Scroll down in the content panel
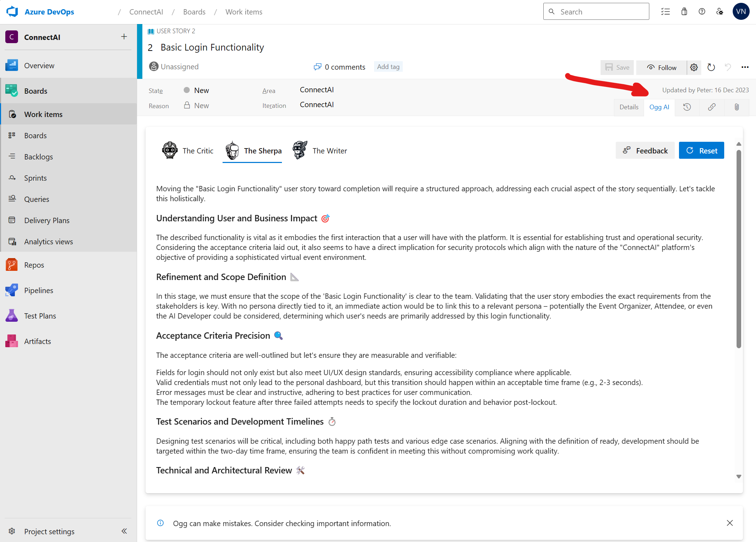756x542 pixels. (x=739, y=476)
